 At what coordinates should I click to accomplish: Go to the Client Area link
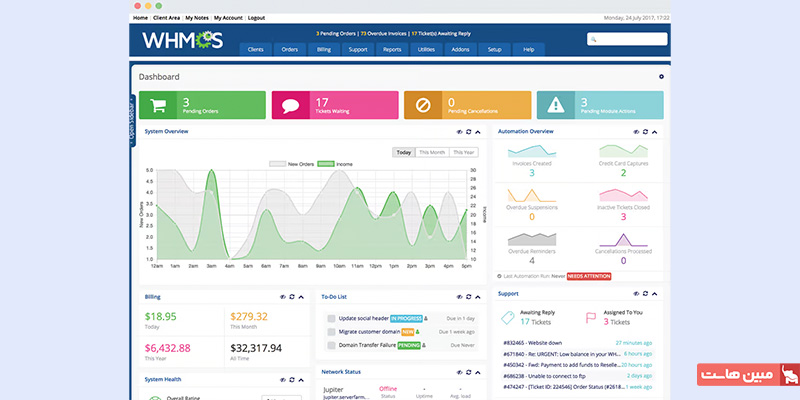[x=166, y=18]
